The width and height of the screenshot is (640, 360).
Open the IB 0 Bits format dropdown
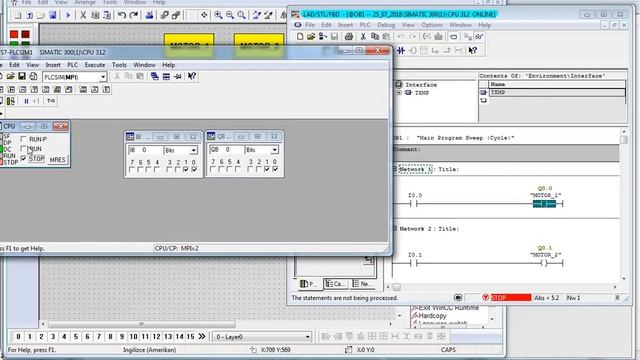[x=193, y=151]
